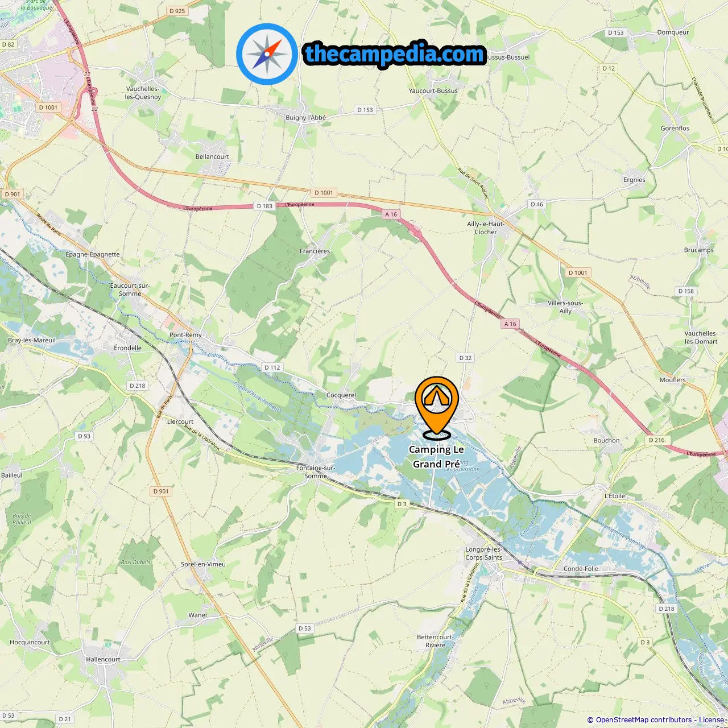Click the License link in attribution
This screenshot has height=728, width=728.
pyautogui.click(x=712, y=720)
